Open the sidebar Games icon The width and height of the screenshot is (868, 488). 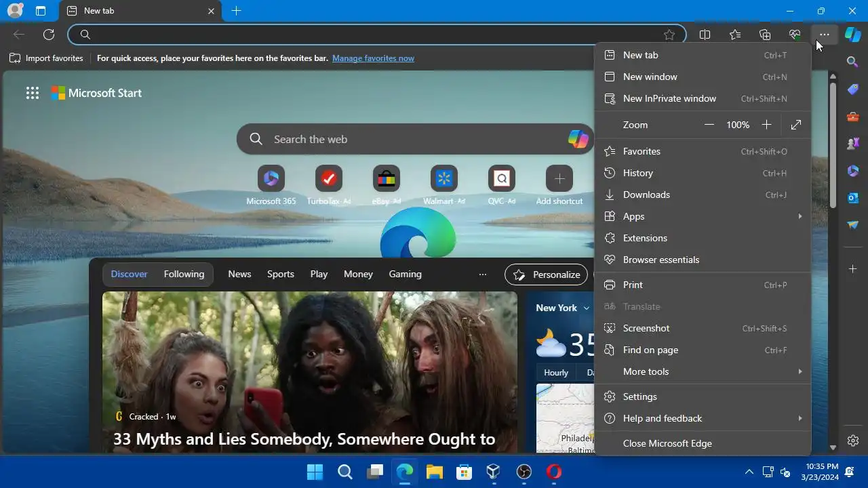(x=853, y=144)
